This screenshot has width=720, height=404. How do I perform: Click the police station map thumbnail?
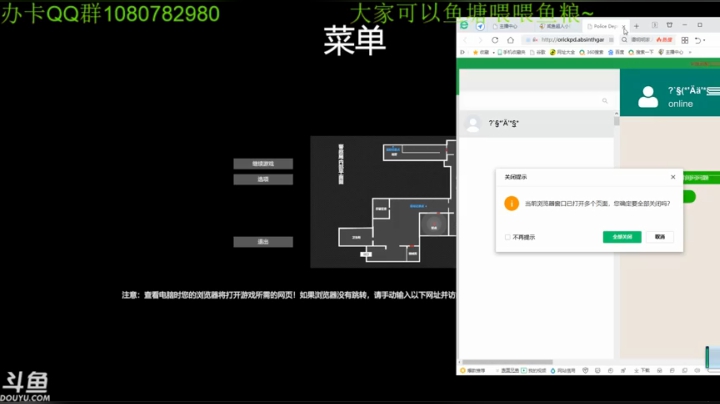(x=383, y=202)
